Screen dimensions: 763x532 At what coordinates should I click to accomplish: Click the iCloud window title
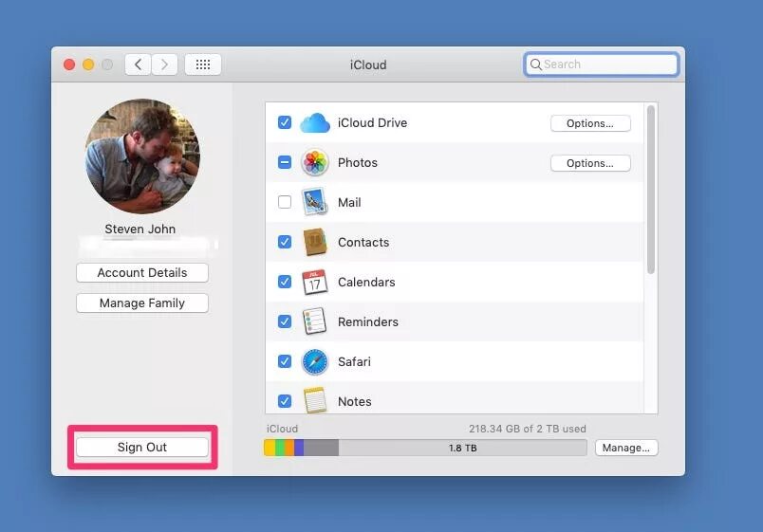point(368,64)
